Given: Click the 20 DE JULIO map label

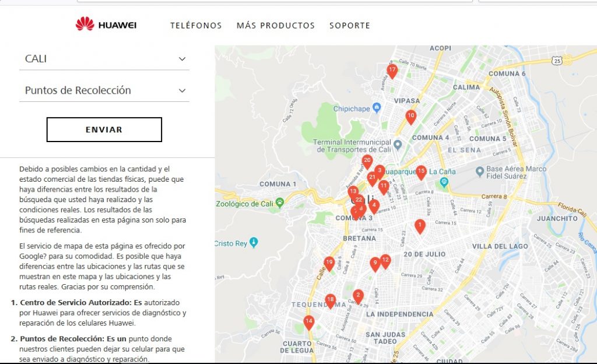Looking at the screenshot, I should pos(424,254).
